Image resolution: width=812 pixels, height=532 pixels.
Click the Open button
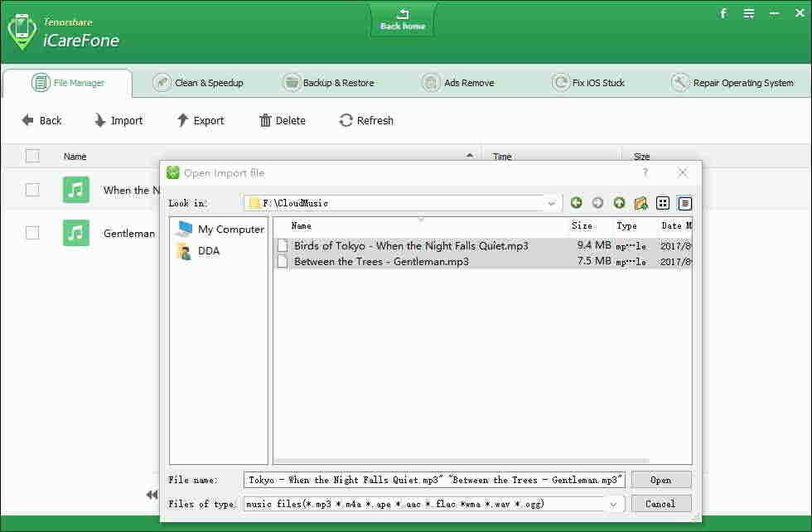(661, 480)
